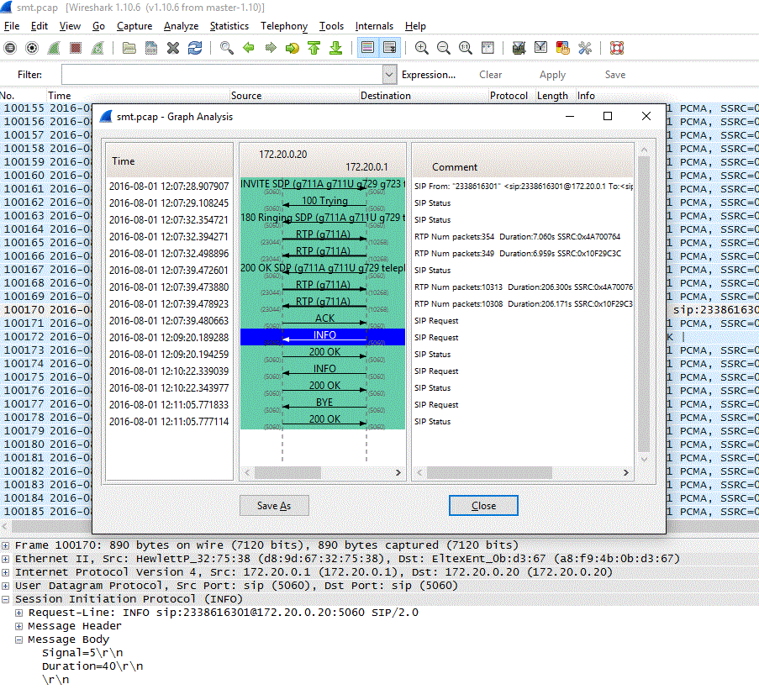The width and height of the screenshot is (759, 700).
Task: Go back in packet history
Action: [x=248, y=48]
